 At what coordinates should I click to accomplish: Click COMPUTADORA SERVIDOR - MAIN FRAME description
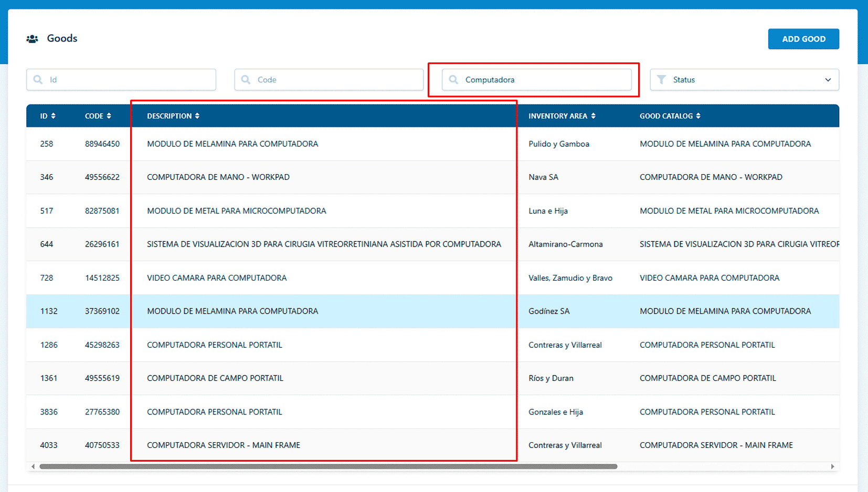pos(224,445)
